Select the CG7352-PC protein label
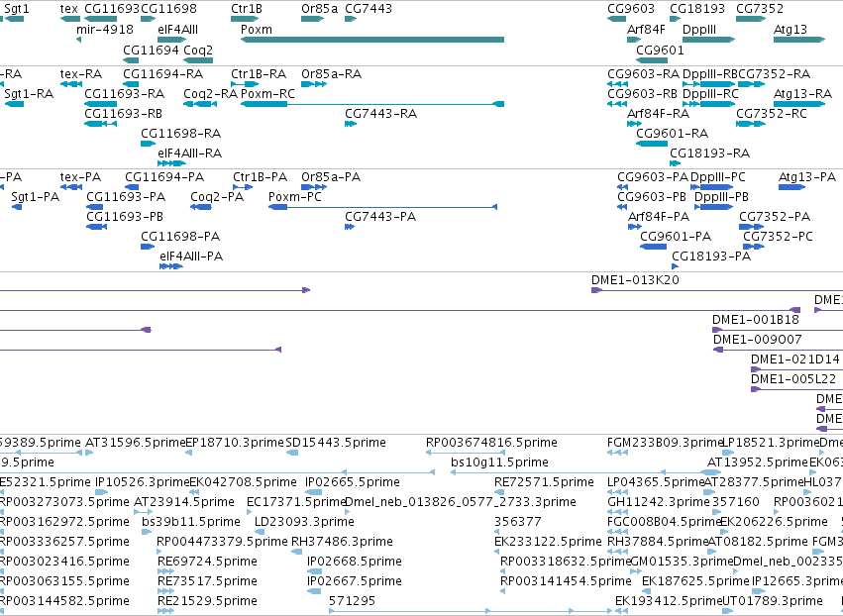 pyautogui.click(x=778, y=237)
